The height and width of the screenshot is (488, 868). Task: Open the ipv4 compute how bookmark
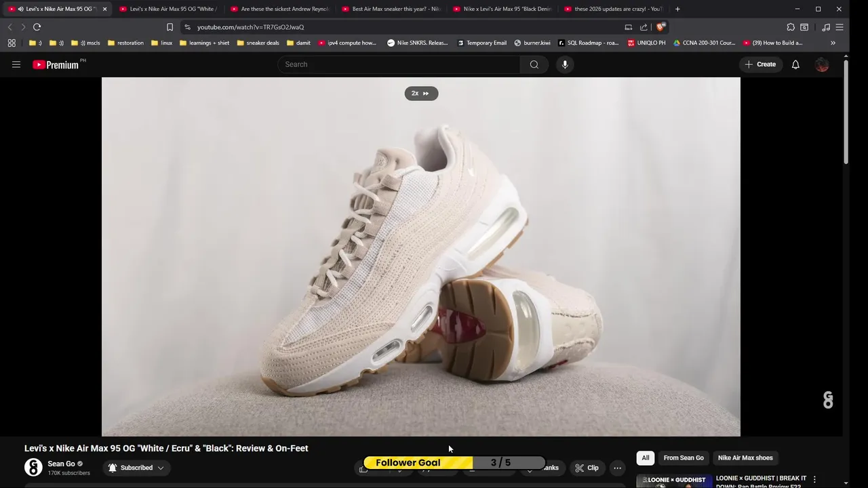(x=347, y=43)
